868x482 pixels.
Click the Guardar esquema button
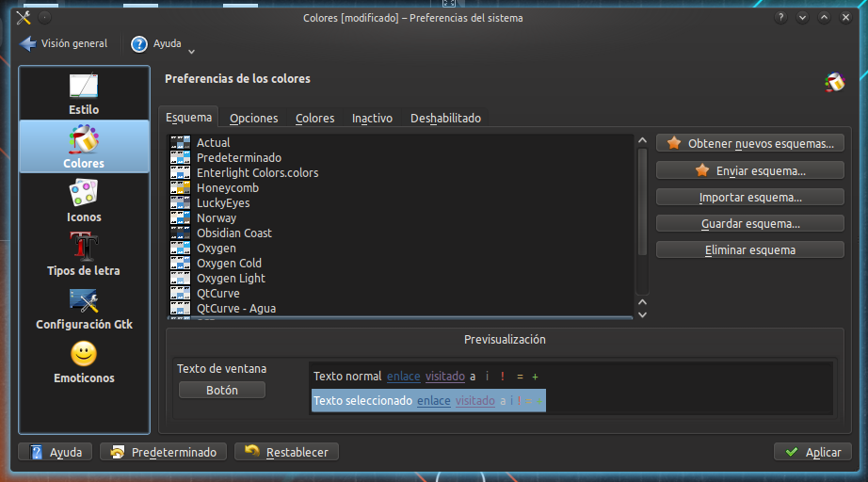750,223
